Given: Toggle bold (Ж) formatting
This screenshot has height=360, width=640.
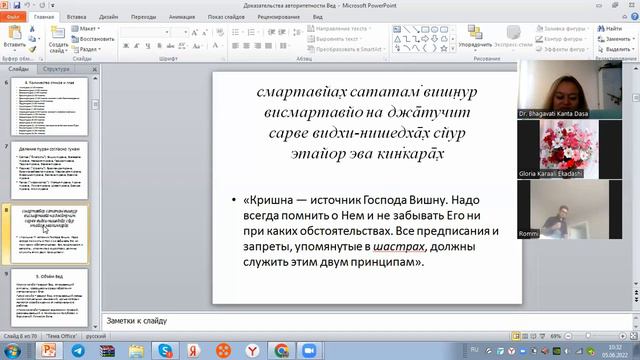Looking at the screenshot, I should point(126,46).
